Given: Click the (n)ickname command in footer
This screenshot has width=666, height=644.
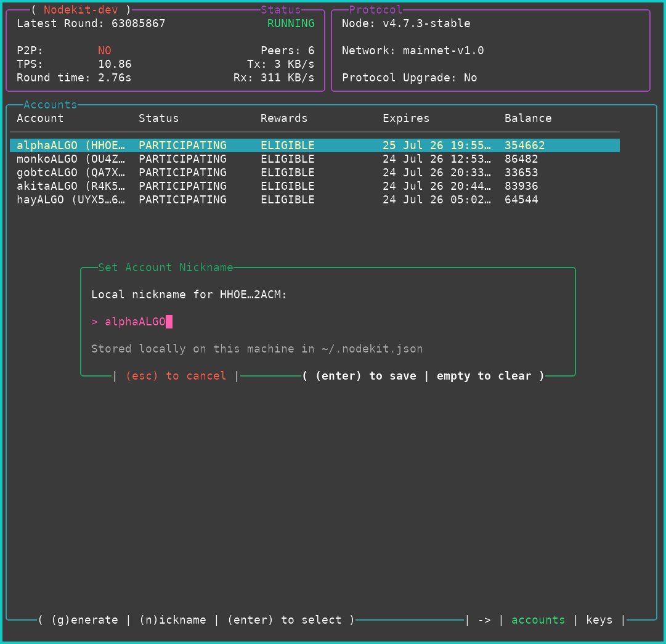Looking at the screenshot, I should point(173,620).
